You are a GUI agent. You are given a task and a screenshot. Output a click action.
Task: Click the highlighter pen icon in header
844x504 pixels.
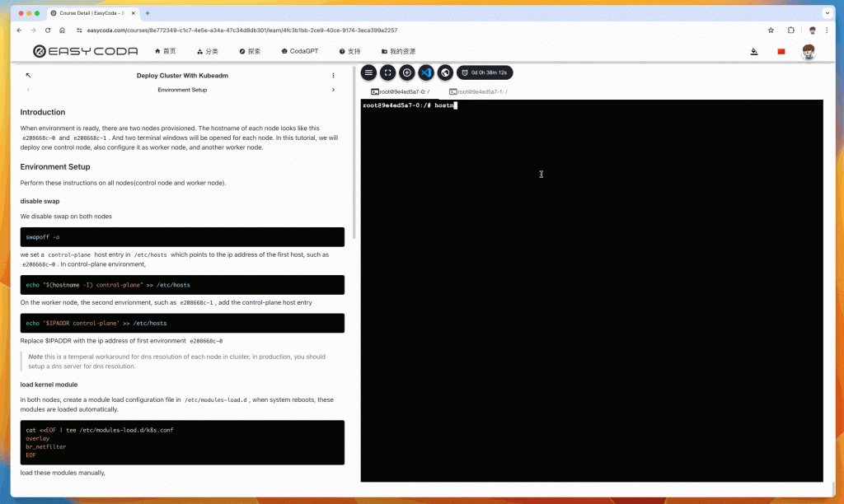pos(754,51)
